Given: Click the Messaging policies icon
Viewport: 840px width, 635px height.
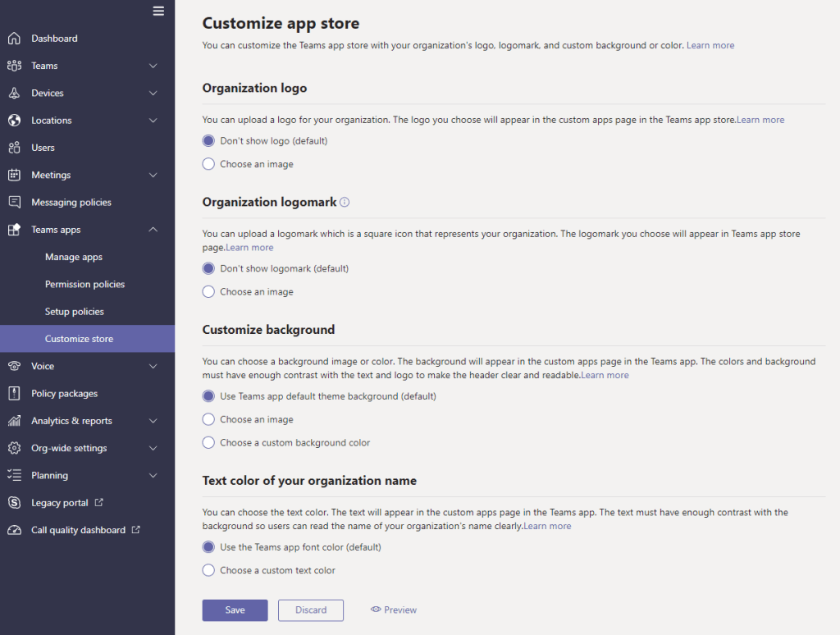Looking at the screenshot, I should pos(14,202).
